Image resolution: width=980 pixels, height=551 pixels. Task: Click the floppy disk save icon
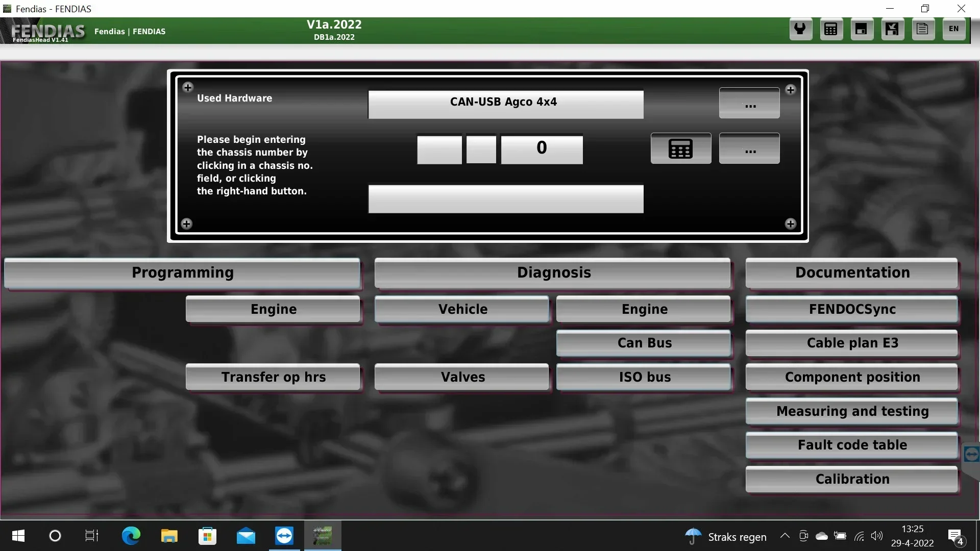click(x=862, y=29)
